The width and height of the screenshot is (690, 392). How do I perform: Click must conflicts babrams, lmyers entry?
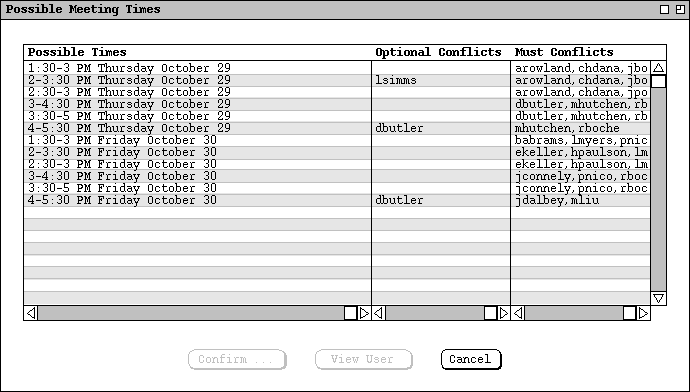(x=581, y=140)
